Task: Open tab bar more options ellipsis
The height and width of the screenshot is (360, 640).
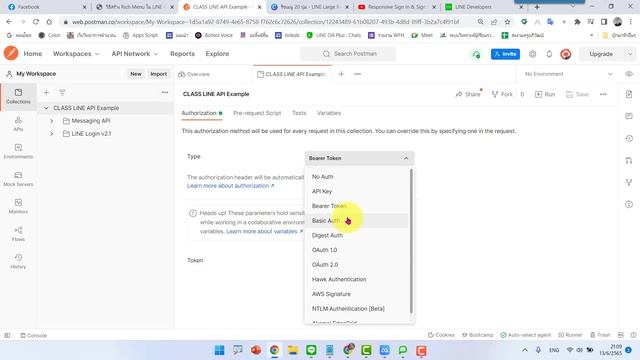Action: [x=358, y=74]
